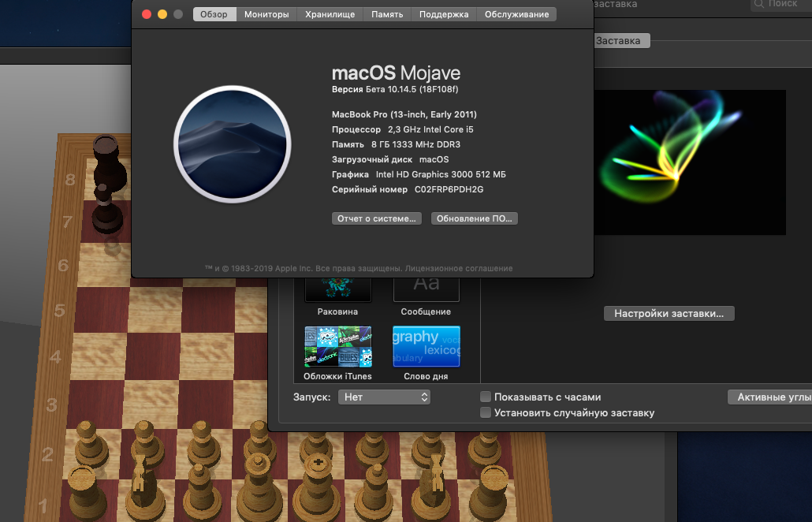Select the white king on e1
This screenshot has width=812, height=522.
coord(318,488)
